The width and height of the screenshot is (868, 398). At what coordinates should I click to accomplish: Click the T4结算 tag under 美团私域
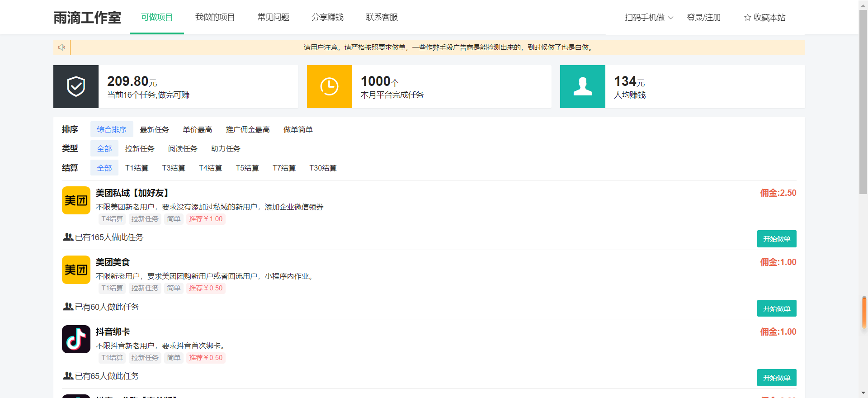(112, 219)
